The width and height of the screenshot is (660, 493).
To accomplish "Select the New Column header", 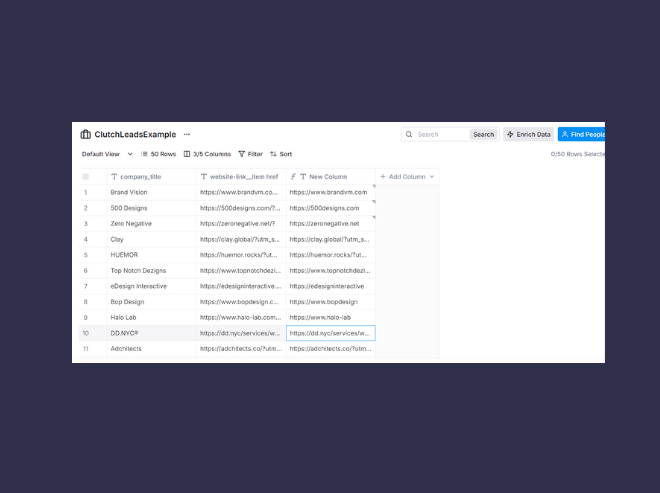I will [331, 177].
